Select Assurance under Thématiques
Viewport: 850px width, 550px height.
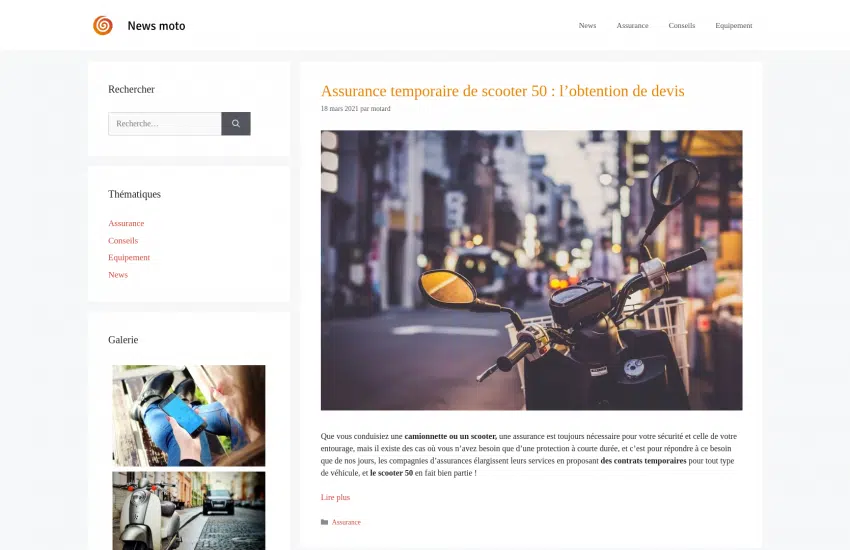pyautogui.click(x=126, y=223)
